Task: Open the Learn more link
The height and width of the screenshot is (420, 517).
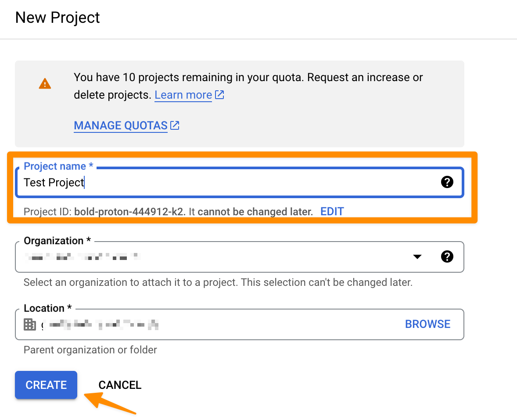Action: (x=183, y=95)
